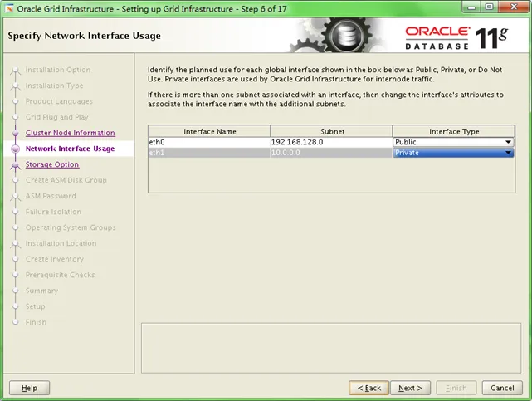Click the Summary step

click(41, 291)
